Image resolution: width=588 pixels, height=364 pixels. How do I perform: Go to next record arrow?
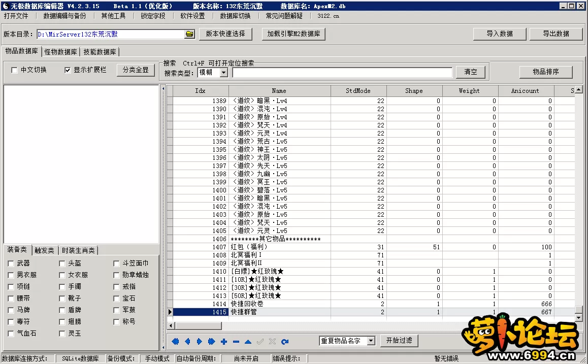[x=200, y=342]
